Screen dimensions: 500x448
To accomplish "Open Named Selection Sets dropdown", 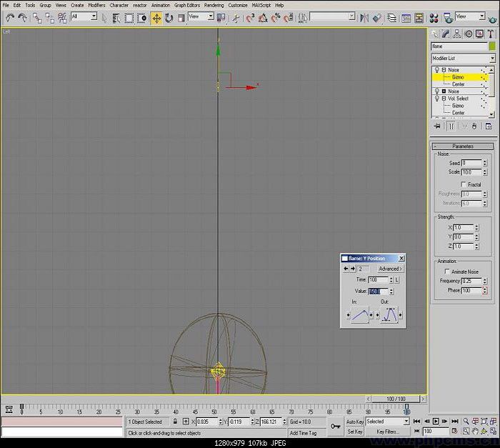I will (x=351, y=16).
